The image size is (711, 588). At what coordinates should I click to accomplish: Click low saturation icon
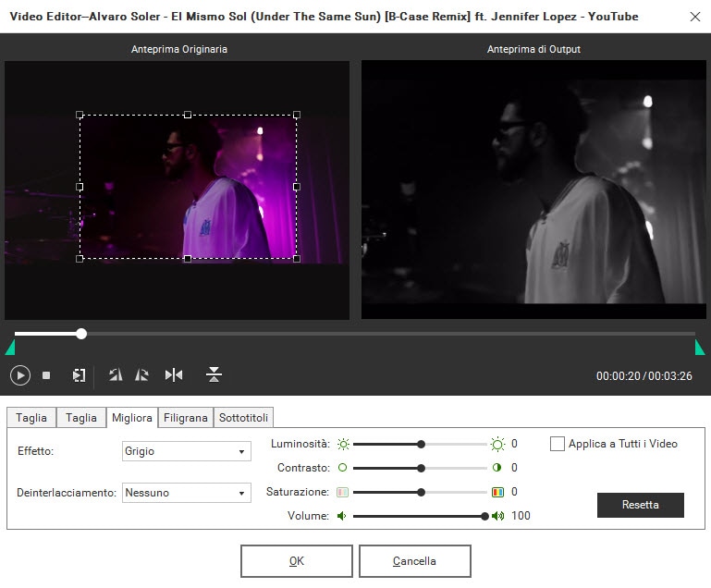click(342, 492)
